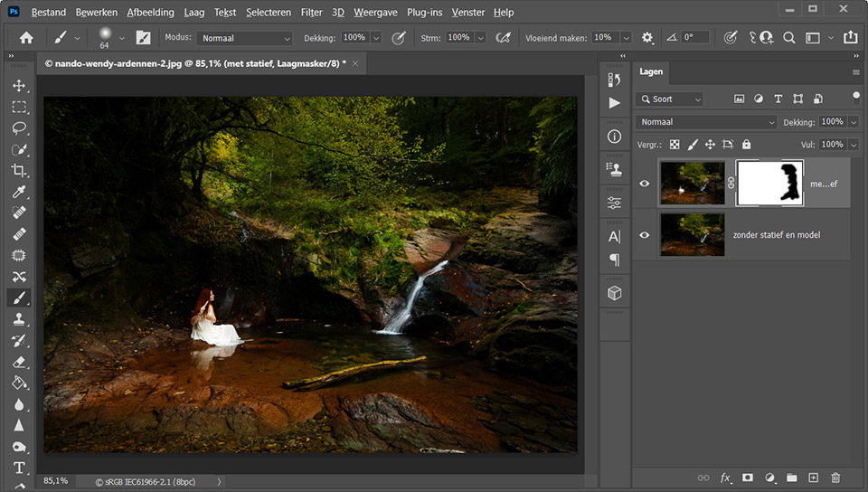Hide the 'met statief' layer
Viewport: 868px width, 492px height.
point(645,184)
